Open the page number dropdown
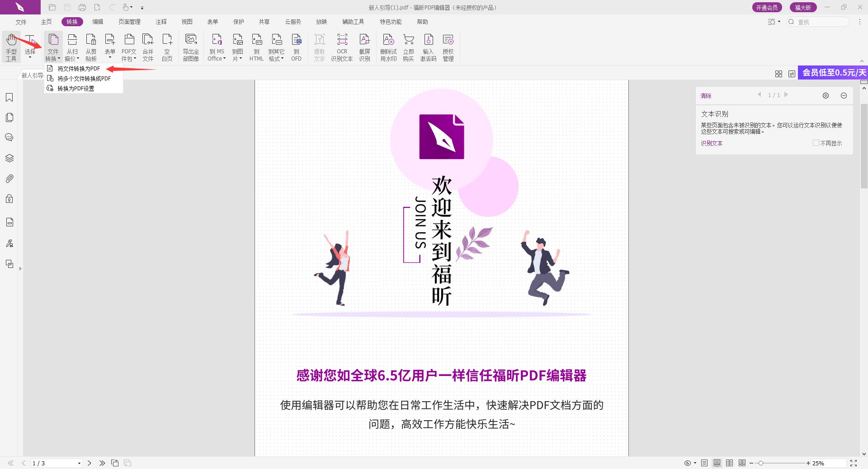This screenshot has height=469, width=868. coord(80,463)
